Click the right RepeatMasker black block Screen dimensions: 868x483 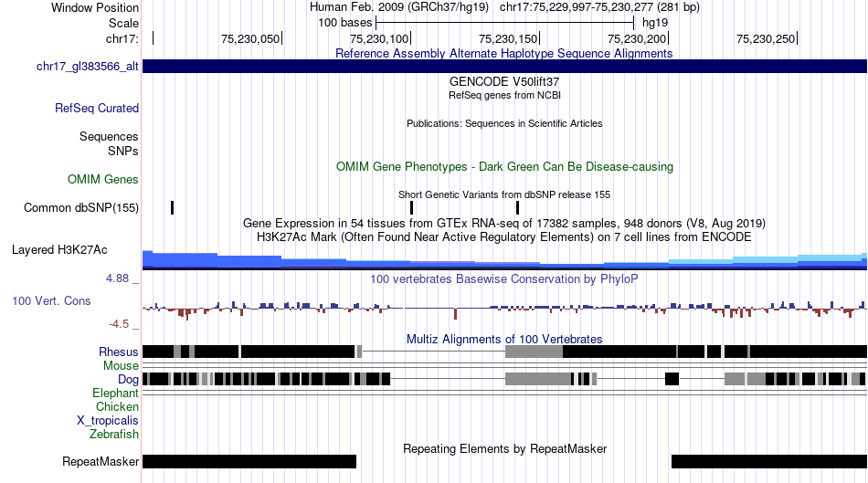[x=769, y=461]
